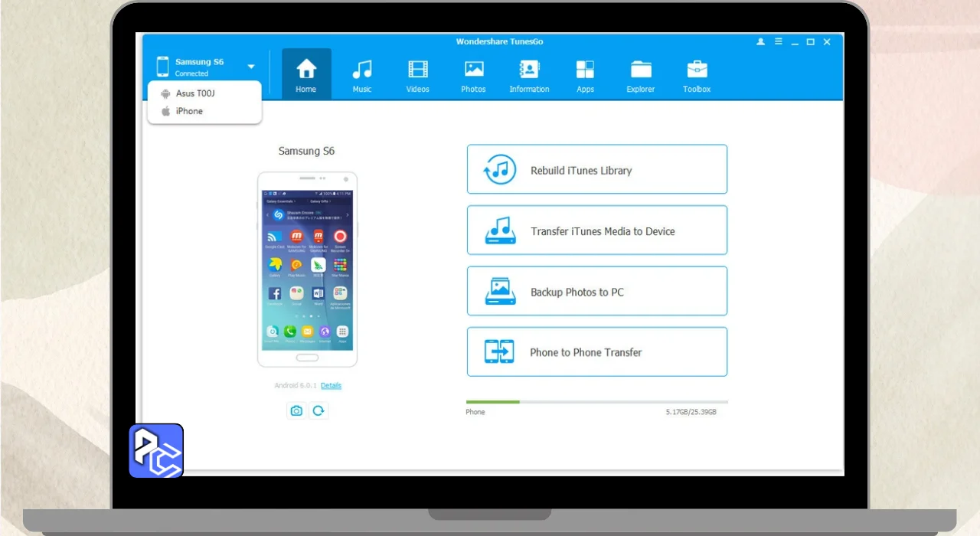
Task: Close the TunesGo window
Action: click(827, 42)
